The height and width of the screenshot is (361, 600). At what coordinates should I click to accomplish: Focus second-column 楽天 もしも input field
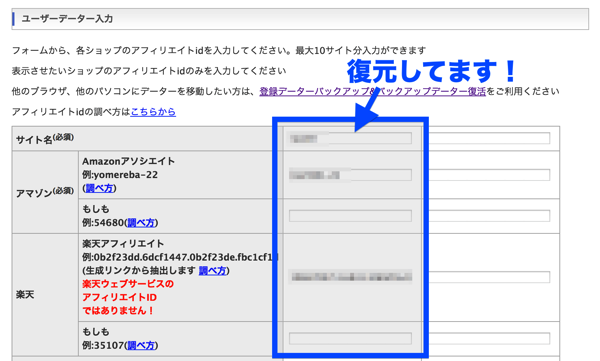pos(489,338)
